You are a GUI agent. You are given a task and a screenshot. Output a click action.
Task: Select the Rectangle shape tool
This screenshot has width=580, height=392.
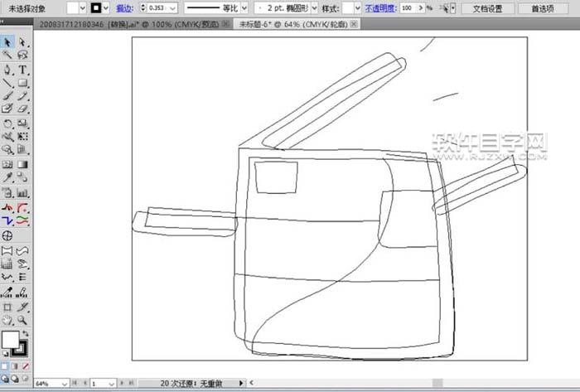22,83
